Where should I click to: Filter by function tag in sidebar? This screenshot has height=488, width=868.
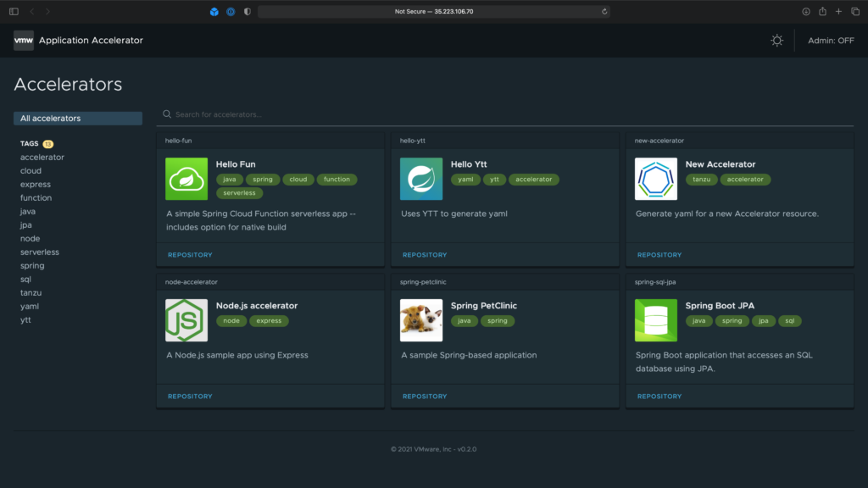(x=36, y=198)
